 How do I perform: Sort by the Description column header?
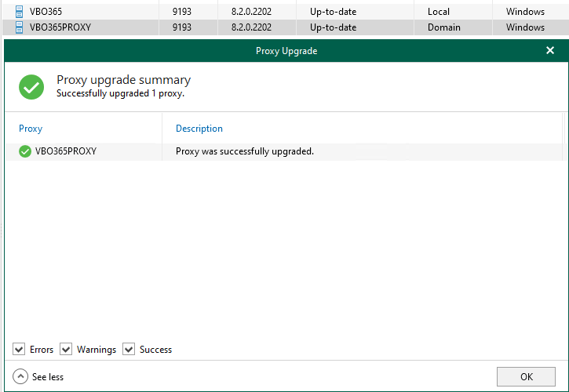click(199, 129)
